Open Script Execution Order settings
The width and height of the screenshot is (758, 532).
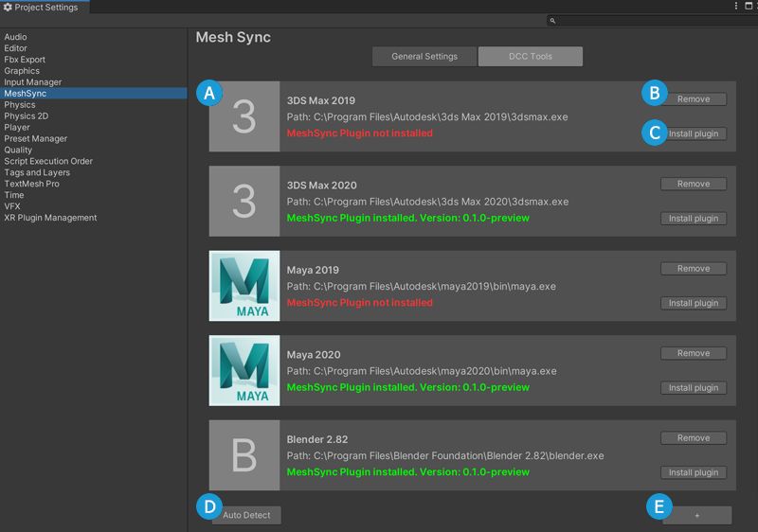tap(93, 161)
